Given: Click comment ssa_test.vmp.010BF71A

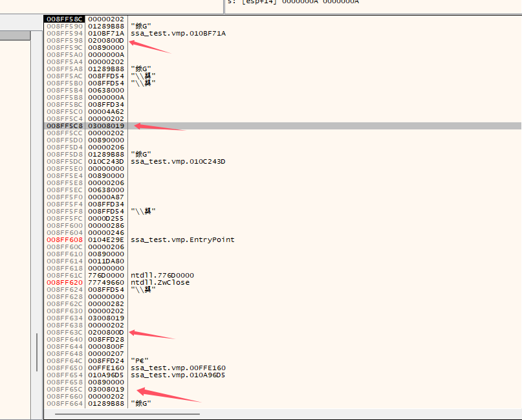Looking at the screenshot, I should coord(178,33).
